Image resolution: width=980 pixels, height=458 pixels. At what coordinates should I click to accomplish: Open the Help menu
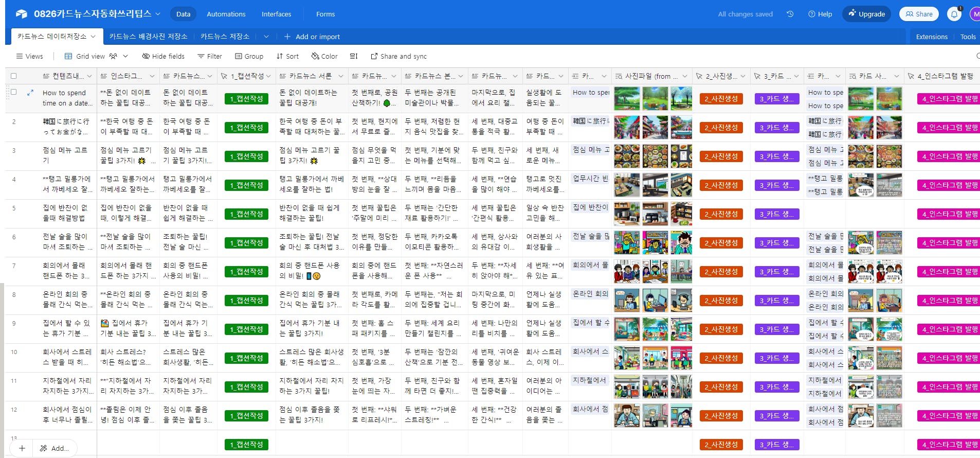(820, 14)
